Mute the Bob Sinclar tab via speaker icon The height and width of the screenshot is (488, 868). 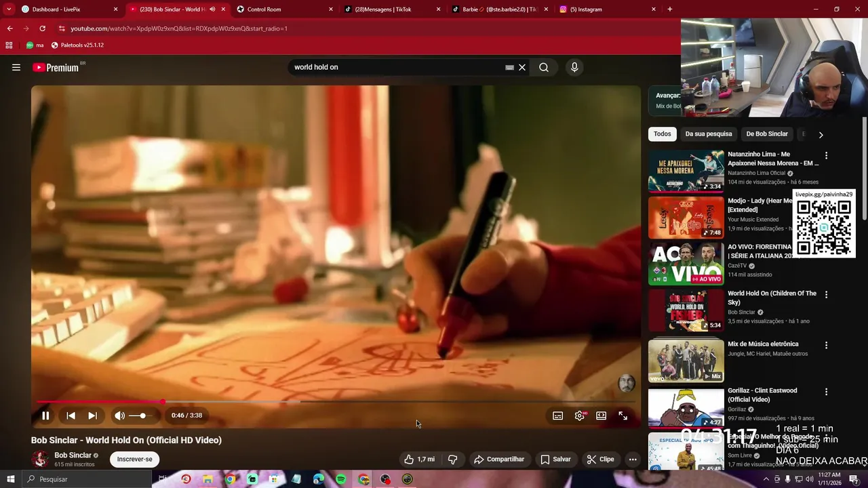click(x=212, y=9)
